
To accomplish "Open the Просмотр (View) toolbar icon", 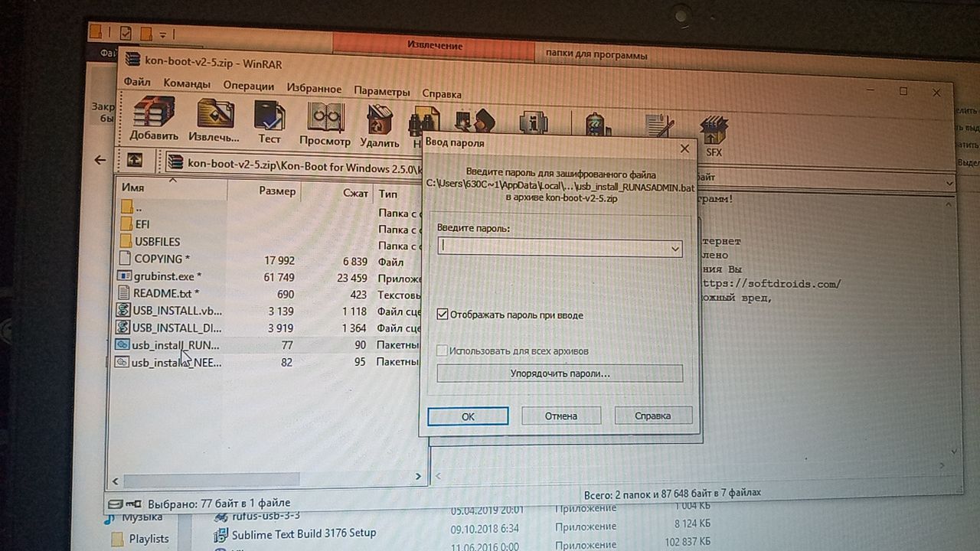I will (x=325, y=122).
